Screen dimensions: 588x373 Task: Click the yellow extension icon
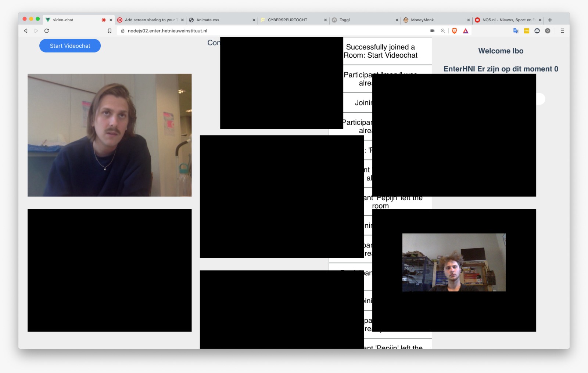[527, 31]
